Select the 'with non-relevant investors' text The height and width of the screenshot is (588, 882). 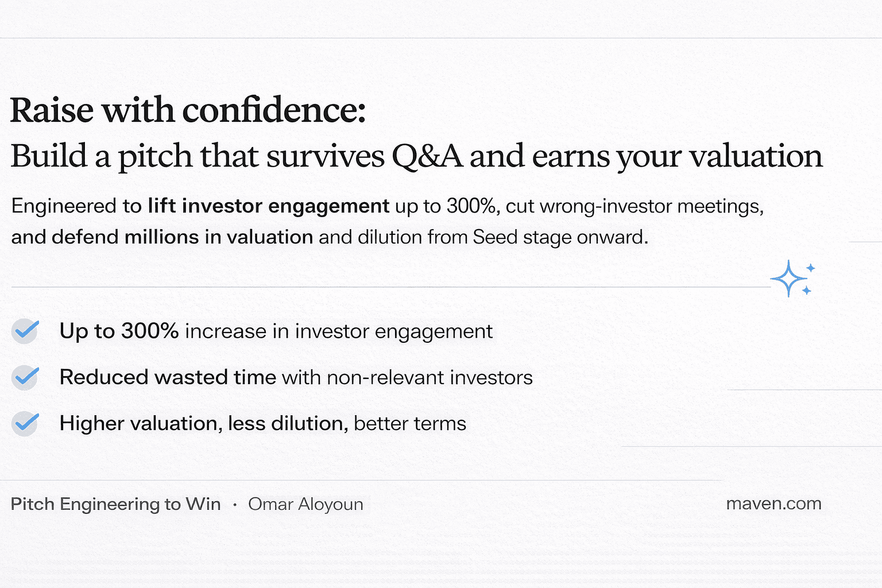pos(407,377)
